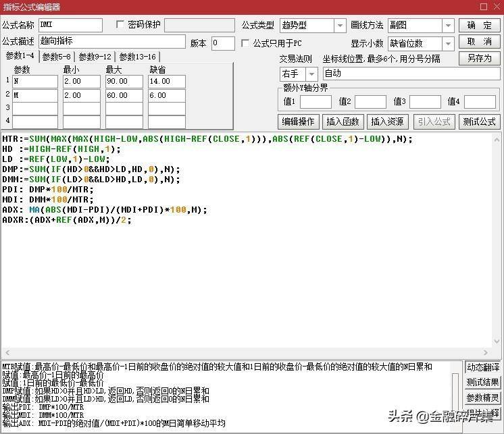Click the PDI: DMP*100/MTR line

coord(48,190)
